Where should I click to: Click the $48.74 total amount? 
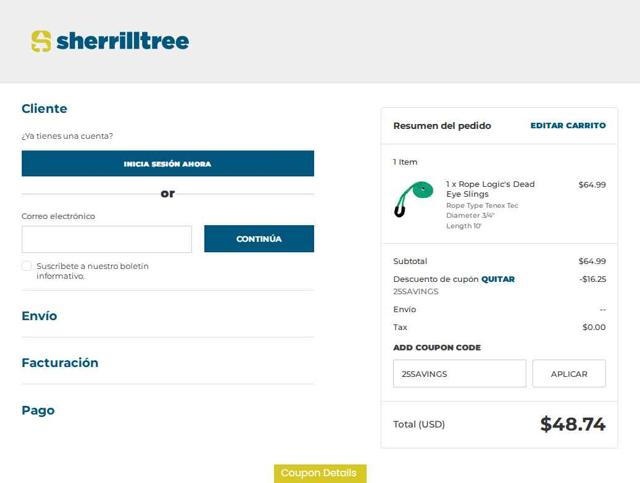(572, 424)
